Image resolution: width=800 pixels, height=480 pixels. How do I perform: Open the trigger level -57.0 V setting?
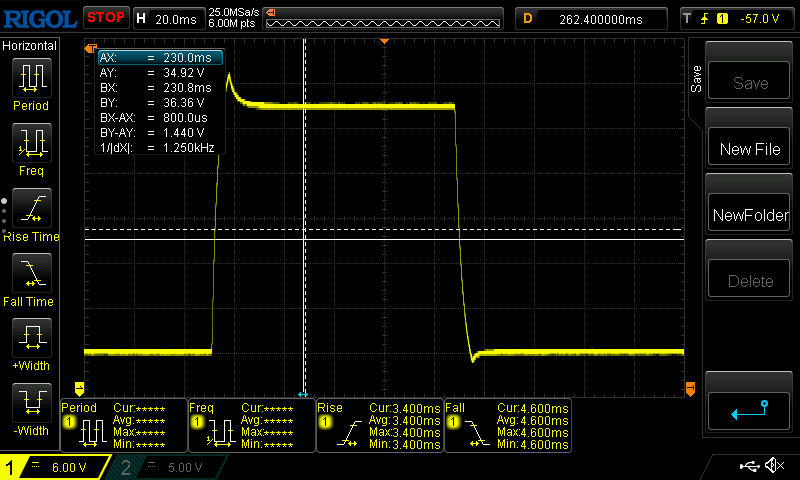coord(735,18)
